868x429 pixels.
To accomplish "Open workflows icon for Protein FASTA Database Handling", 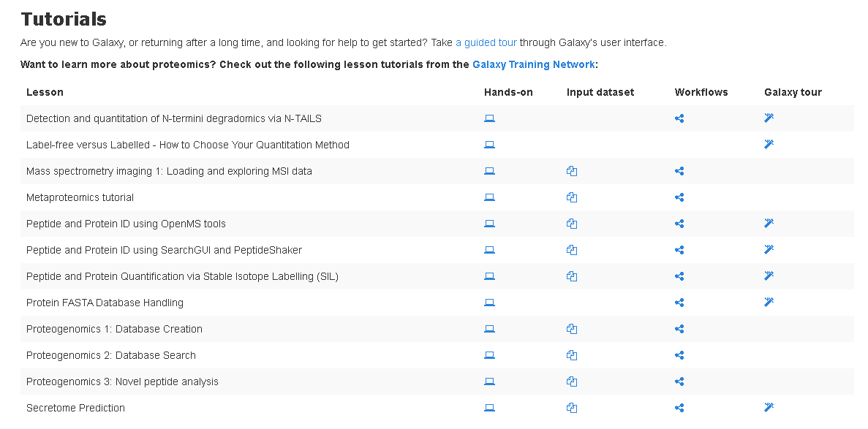I will (x=679, y=303).
